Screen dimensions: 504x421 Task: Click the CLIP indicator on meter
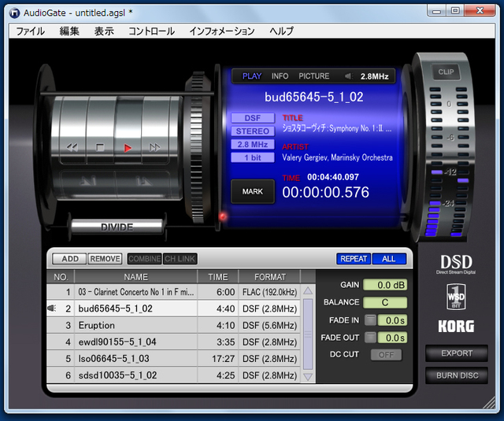point(447,72)
